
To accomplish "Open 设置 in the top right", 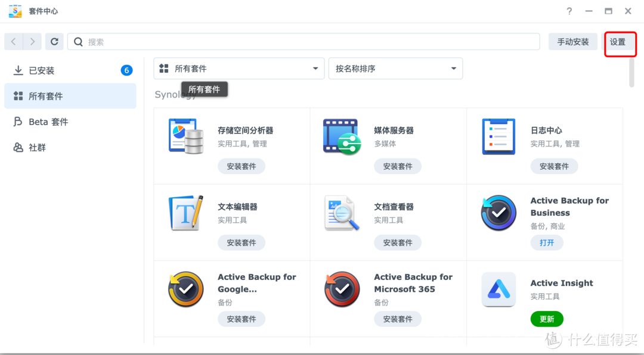I will pyautogui.click(x=618, y=42).
